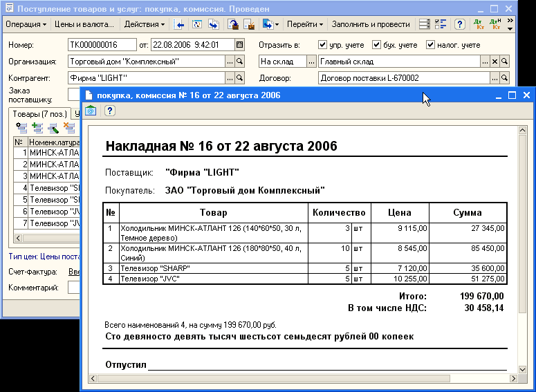This screenshot has height=392, width=536.
Task: Click the Цены и валюта... button
Action: [84, 24]
